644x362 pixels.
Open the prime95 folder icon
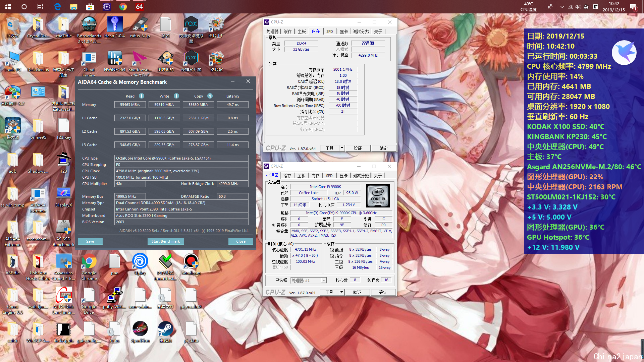click(38, 129)
